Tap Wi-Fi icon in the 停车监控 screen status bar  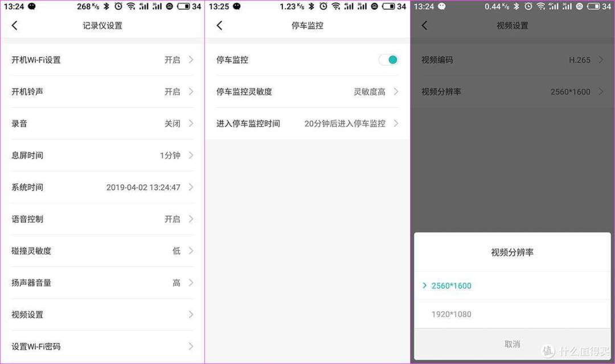(x=336, y=6)
